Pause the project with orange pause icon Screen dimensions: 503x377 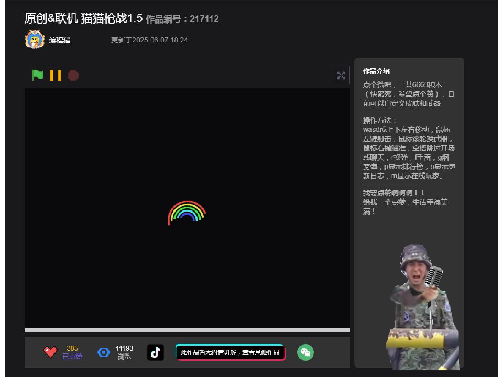(55, 75)
